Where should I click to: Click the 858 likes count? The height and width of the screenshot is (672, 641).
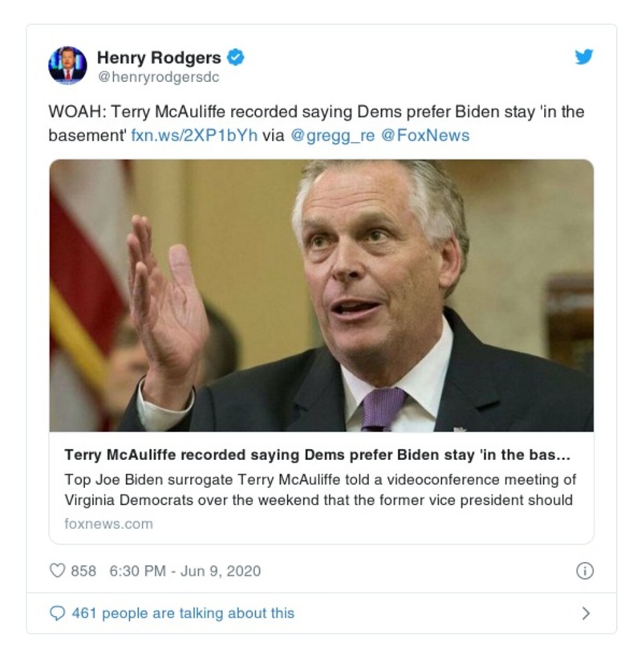click(x=83, y=571)
